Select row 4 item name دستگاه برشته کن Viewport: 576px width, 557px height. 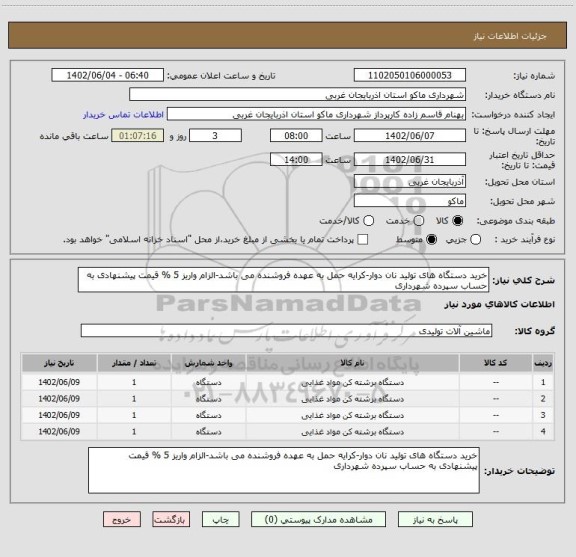pyautogui.click(x=353, y=432)
